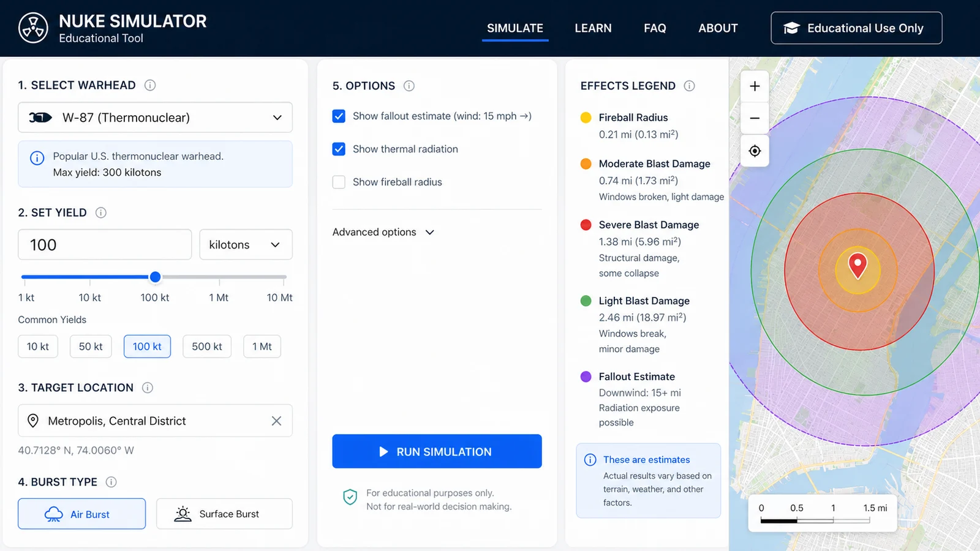Click the play icon on Run Simulation
The width and height of the screenshot is (980, 551).
pyautogui.click(x=383, y=452)
